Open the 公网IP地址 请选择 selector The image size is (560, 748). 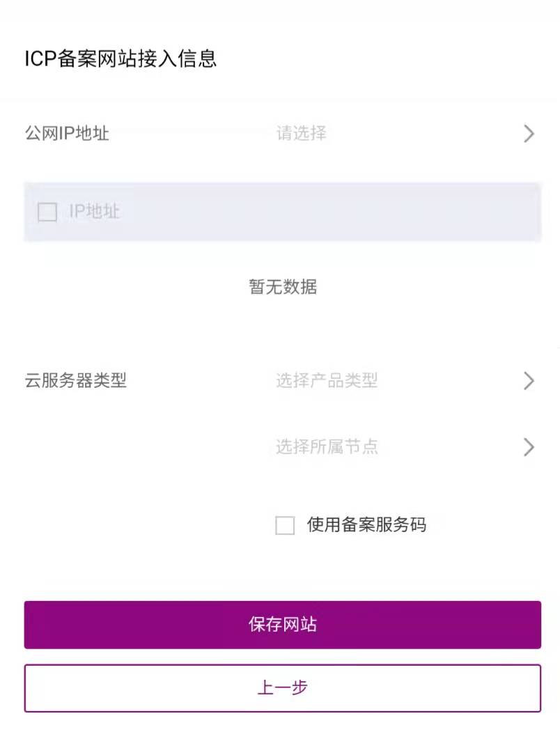click(x=404, y=134)
